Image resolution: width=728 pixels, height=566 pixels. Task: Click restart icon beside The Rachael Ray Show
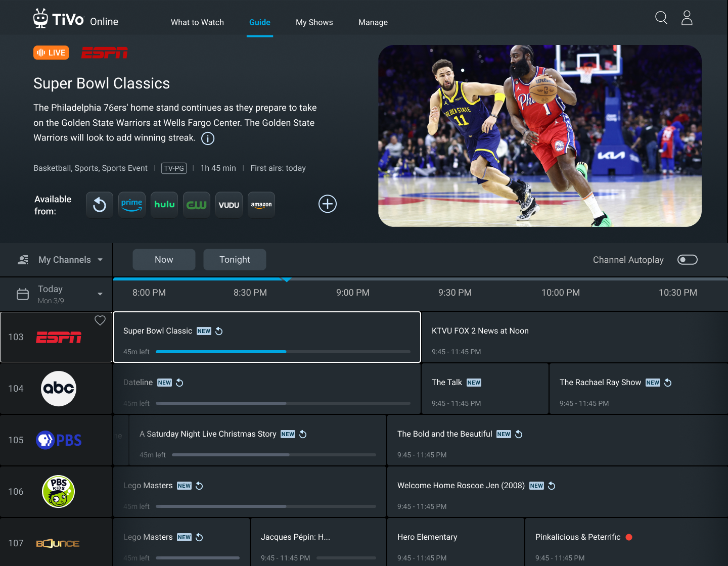click(668, 383)
